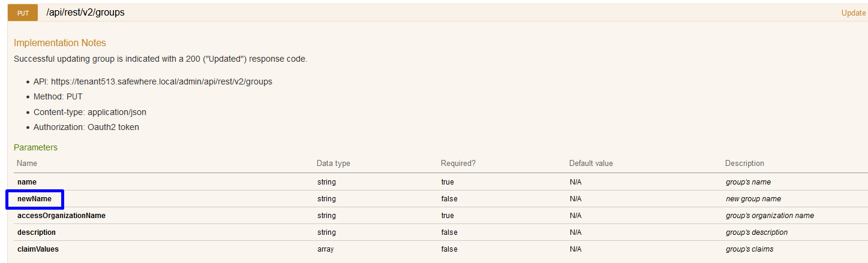868x263 pixels.
Task: Click the Name column header
Action: (x=27, y=164)
